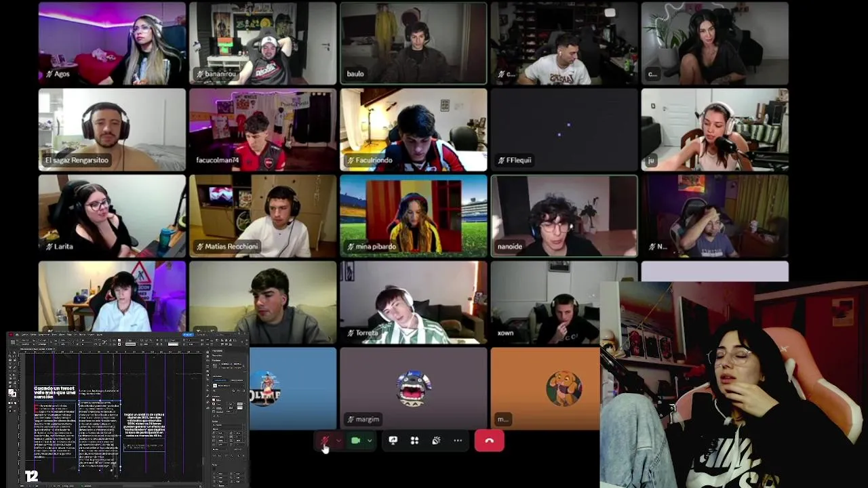Focus Larita's video tile
The height and width of the screenshot is (488, 868).
tap(112, 216)
